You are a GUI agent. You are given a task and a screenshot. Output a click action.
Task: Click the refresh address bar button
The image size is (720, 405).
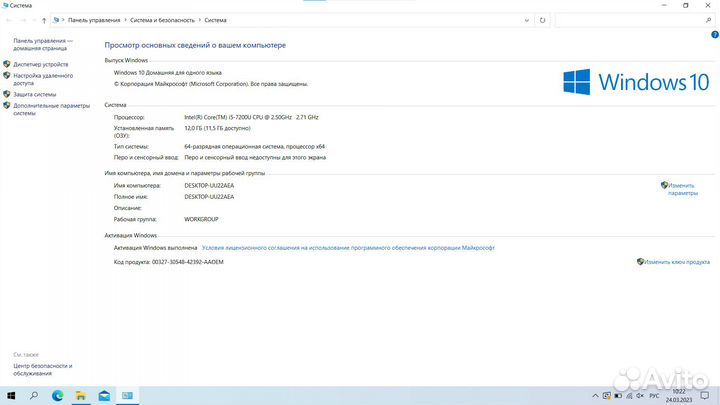[542, 20]
